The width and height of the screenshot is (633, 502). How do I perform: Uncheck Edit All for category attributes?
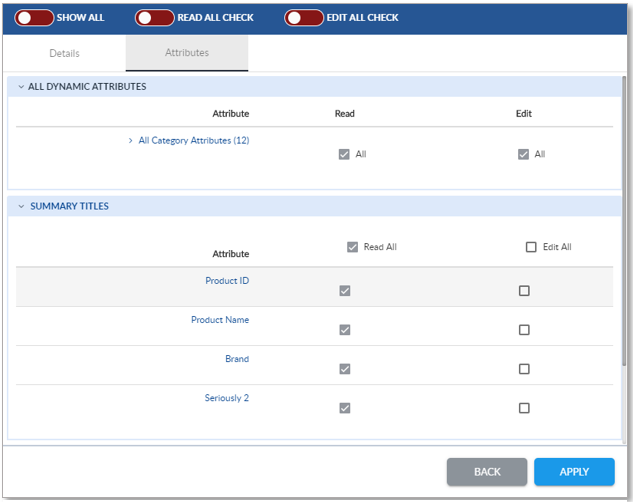[523, 155]
